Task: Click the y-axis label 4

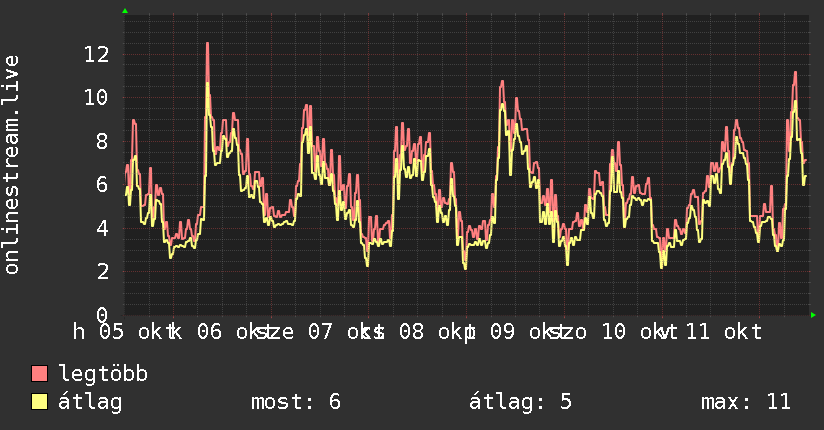Action: point(102,228)
